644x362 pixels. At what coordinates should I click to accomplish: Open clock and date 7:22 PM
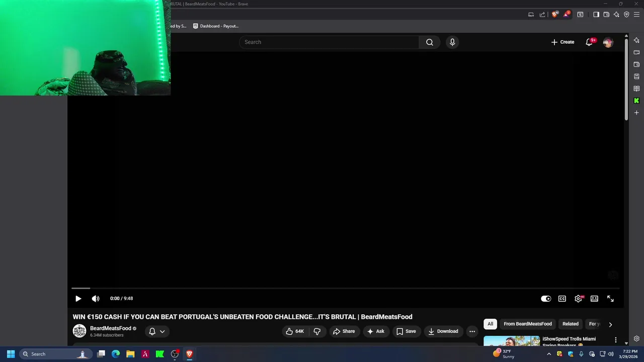629,354
